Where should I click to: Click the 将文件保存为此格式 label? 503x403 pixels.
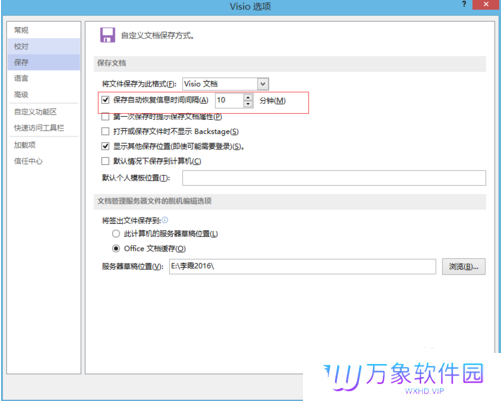click(x=139, y=84)
